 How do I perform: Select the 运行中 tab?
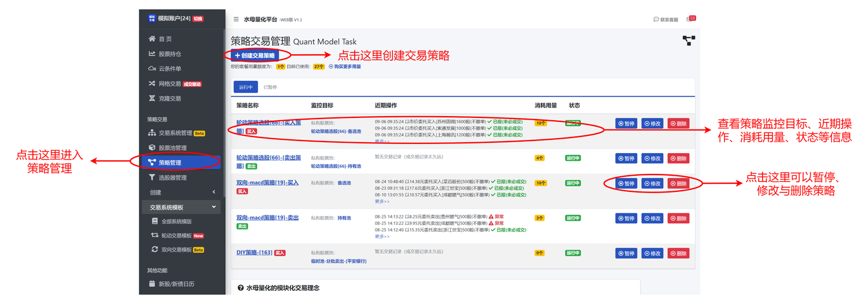245,87
